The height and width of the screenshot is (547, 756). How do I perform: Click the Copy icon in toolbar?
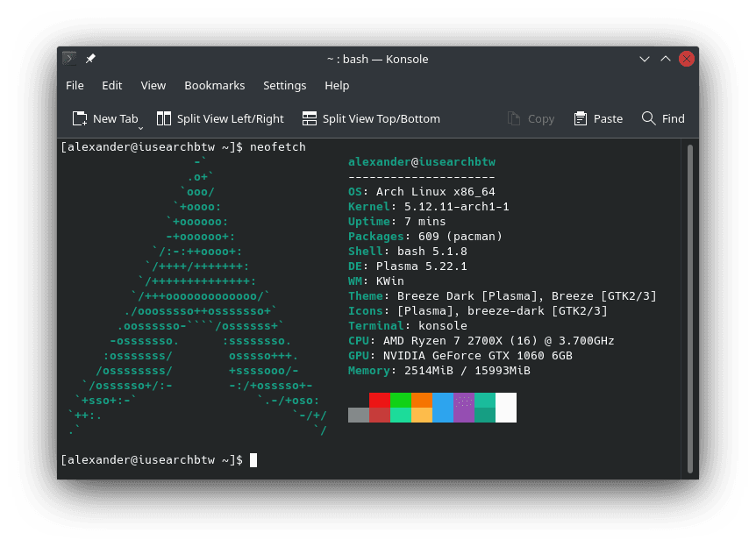tap(514, 118)
